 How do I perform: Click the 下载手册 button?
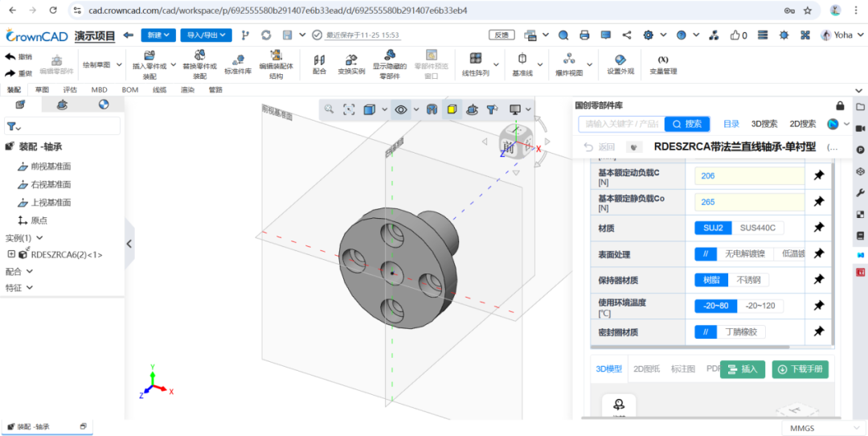[x=800, y=369]
